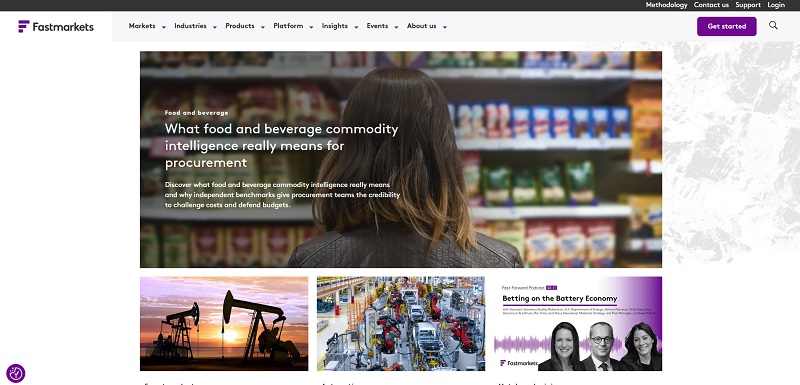Open the Support link
Image resolution: width=800 pixels, height=385 pixels.
click(x=748, y=5)
